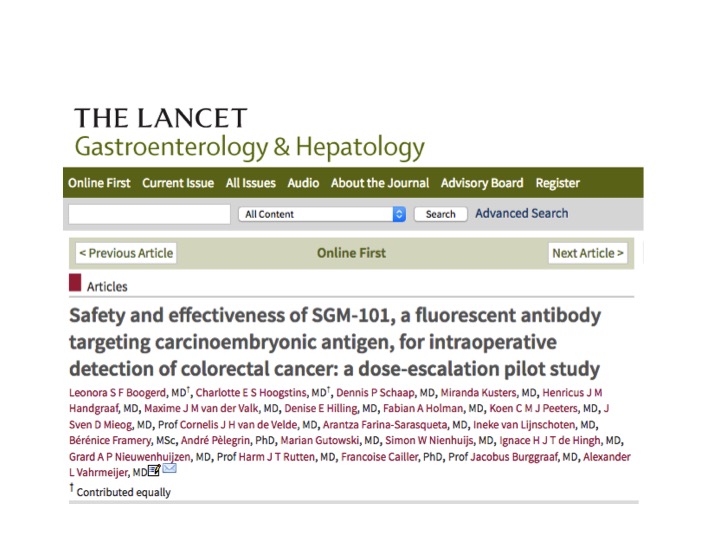Image resolution: width=720 pixels, height=540 pixels.
Task: Open the All Content dropdown
Action: tap(322, 214)
